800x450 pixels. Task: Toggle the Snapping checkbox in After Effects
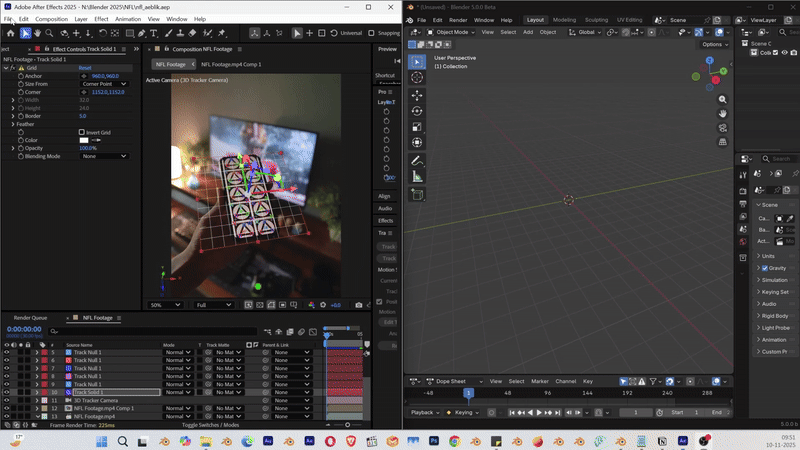371,33
